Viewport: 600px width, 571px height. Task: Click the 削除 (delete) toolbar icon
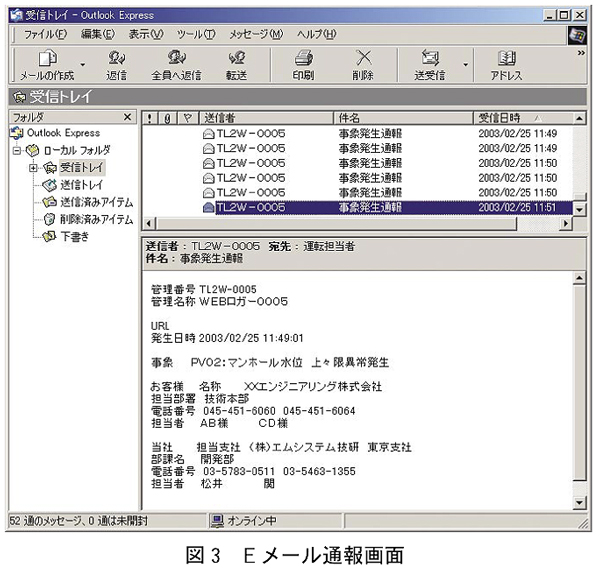coord(363,65)
